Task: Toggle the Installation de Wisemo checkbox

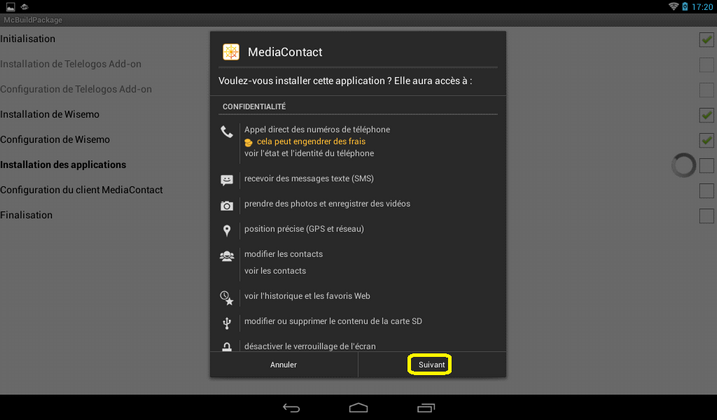Action: [706, 115]
